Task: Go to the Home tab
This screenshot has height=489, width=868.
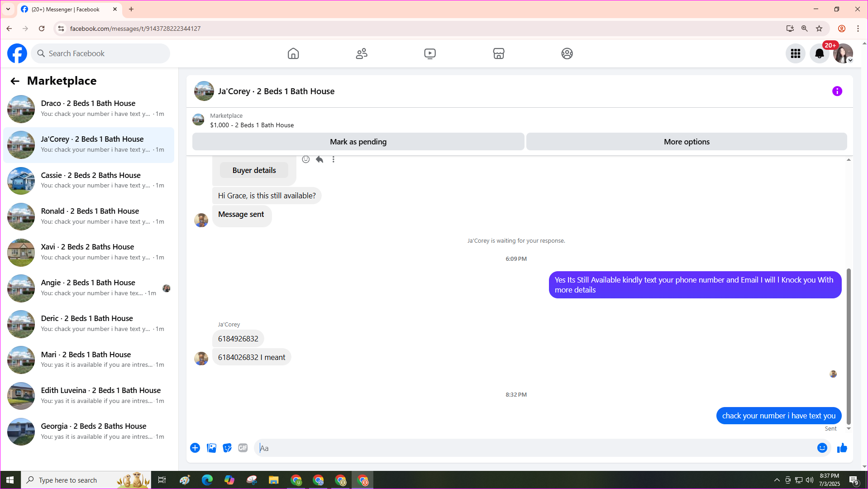Action: (293, 53)
